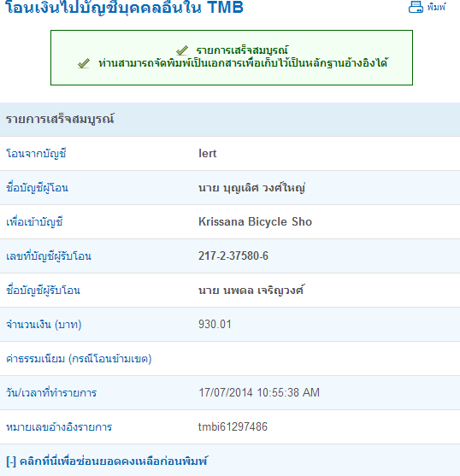Image resolution: width=460 pixels, height=476 pixels.
Task: Collapse the คลิกที่นี่เพื่อซ่อนยอดคงเหลือก่อนพิมพ์ section
Action: (x=107, y=461)
